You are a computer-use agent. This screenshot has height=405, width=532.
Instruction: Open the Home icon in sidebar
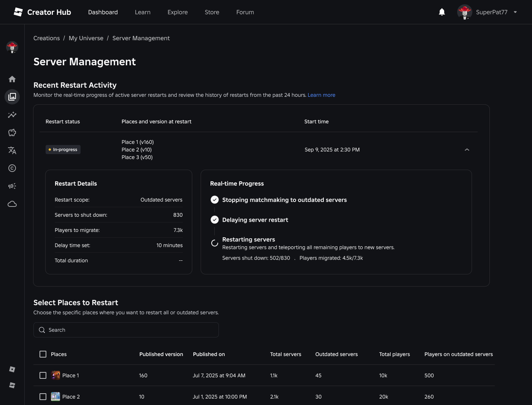coord(12,79)
